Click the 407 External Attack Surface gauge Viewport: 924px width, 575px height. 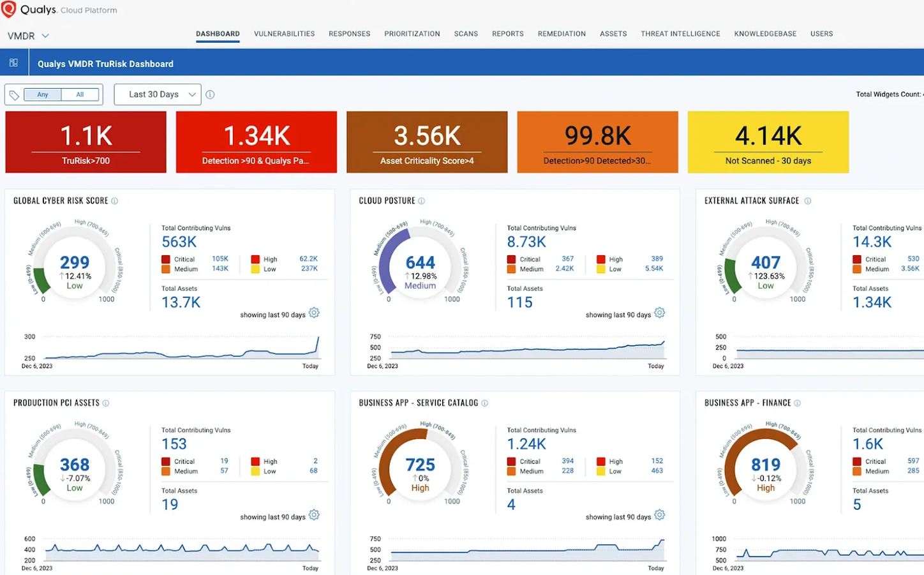click(766, 262)
